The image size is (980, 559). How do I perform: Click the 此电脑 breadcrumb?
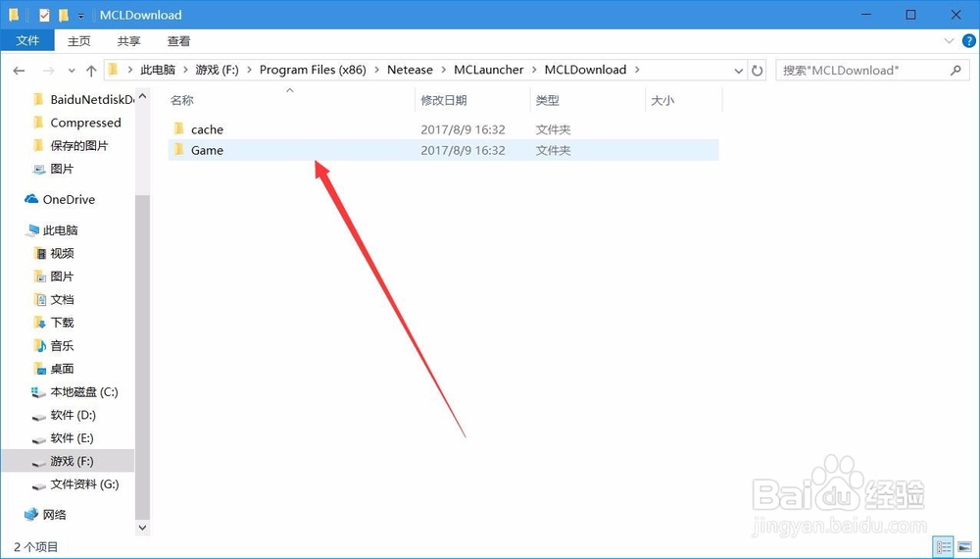tap(158, 70)
